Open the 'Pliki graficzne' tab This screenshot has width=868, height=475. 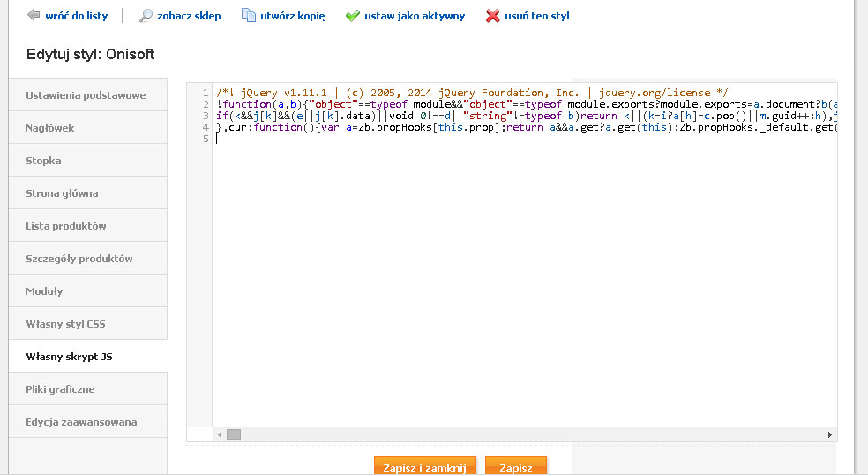point(88,389)
